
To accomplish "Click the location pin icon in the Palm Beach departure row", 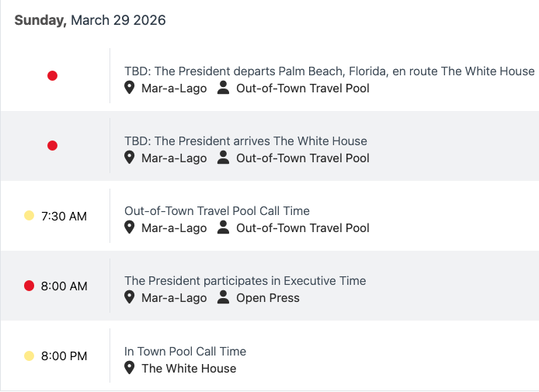I will coord(130,88).
